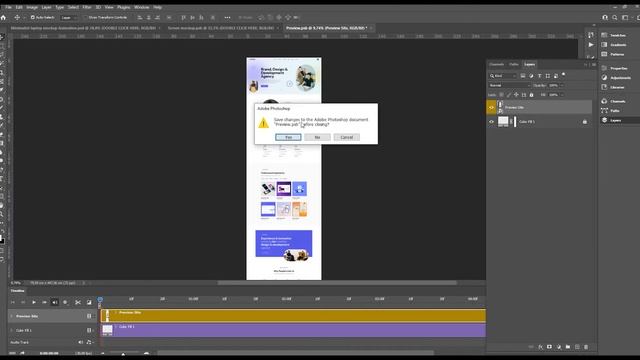The width and height of the screenshot is (640, 360).
Task: Select the Move tool options icon
Action: 17,18
